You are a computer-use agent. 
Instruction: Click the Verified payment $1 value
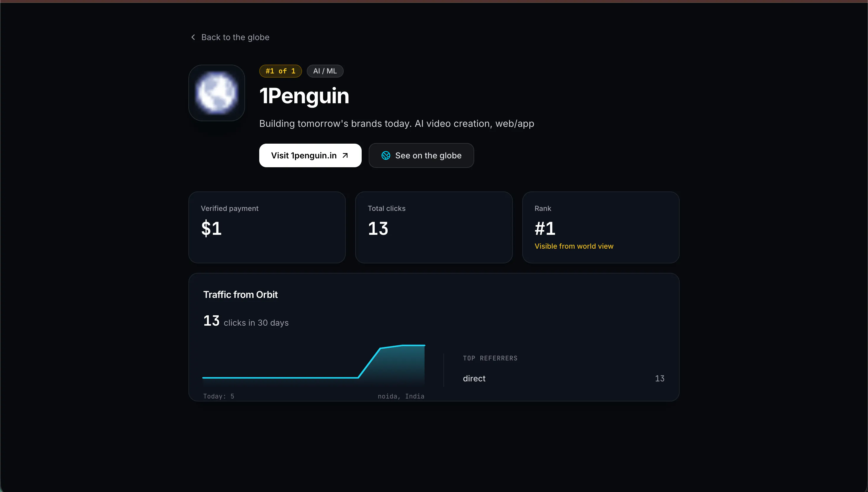[x=211, y=228]
